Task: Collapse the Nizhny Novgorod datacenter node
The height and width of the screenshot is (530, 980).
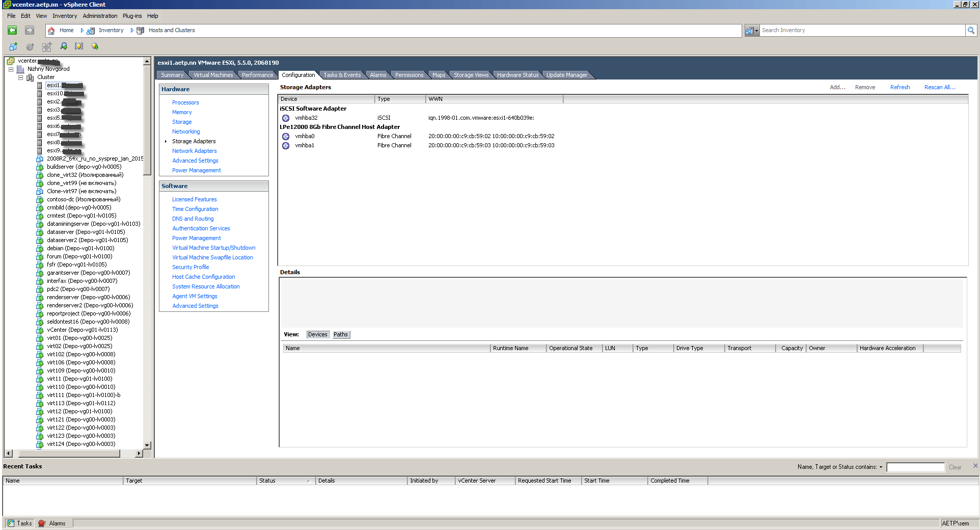Action: click(x=11, y=69)
